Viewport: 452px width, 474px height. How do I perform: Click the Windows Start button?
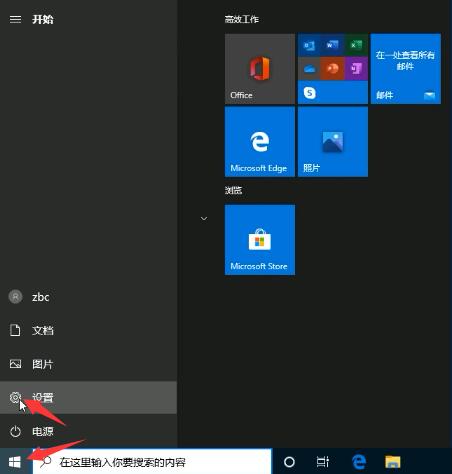[x=15, y=462]
